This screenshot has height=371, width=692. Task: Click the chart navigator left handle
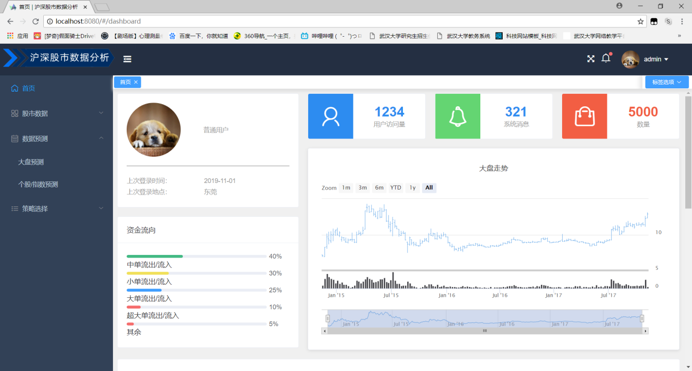click(327, 318)
